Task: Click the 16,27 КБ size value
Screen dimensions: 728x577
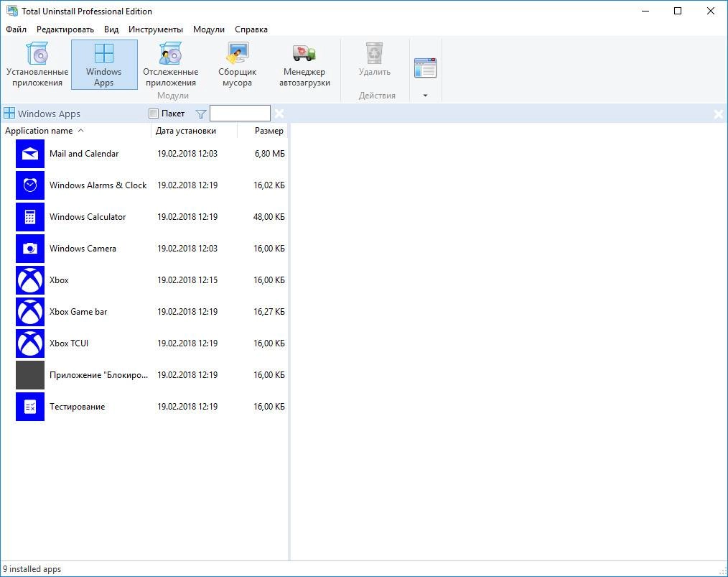Action: click(x=269, y=312)
